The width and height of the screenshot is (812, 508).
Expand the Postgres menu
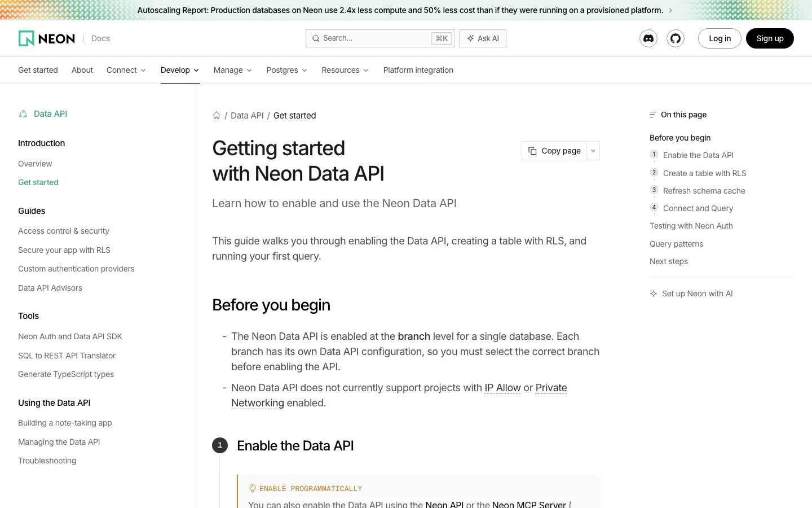tap(287, 70)
